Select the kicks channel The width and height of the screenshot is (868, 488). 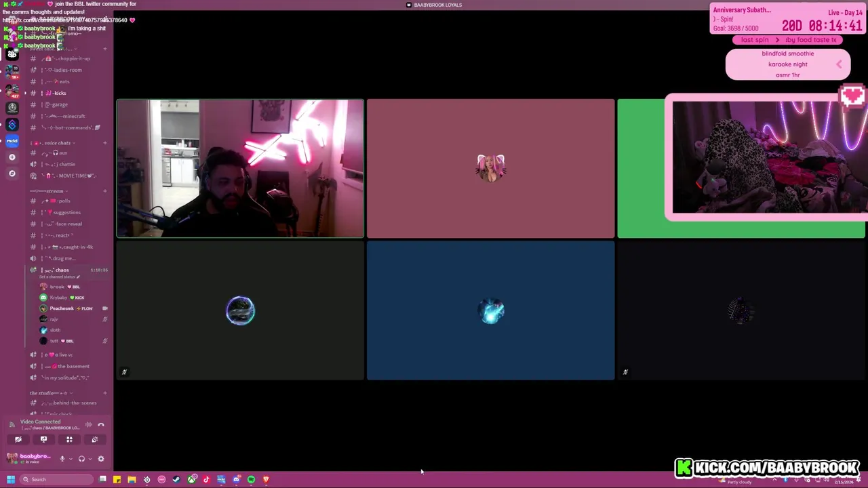point(68,93)
